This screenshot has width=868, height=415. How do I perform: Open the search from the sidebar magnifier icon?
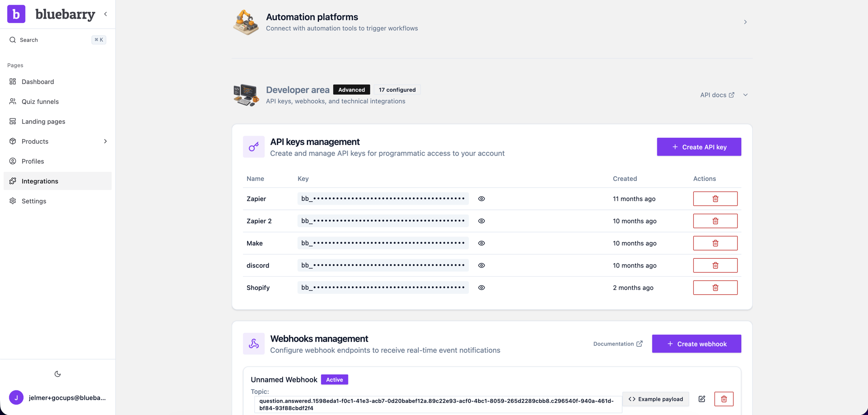pos(12,40)
